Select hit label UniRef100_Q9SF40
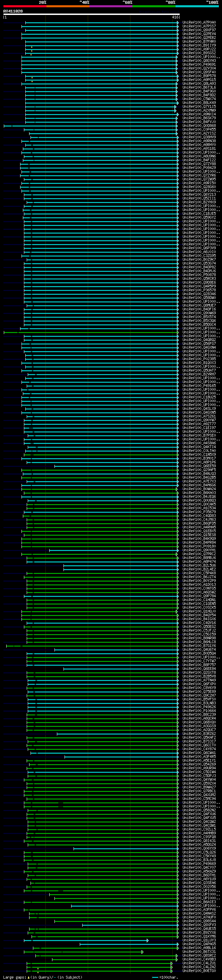This screenshot has height=980, width=222. pyautogui.click(x=199, y=72)
